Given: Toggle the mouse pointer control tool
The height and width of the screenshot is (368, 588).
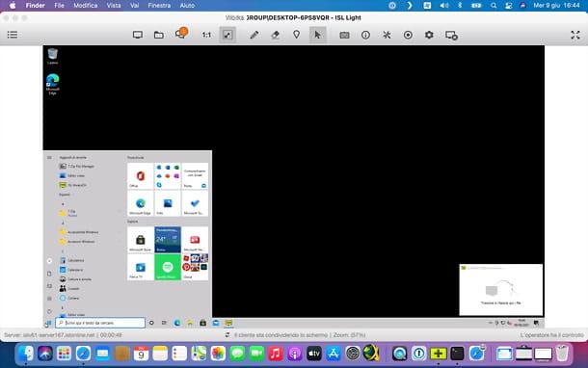Looking at the screenshot, I should click(x=317, y=35).
